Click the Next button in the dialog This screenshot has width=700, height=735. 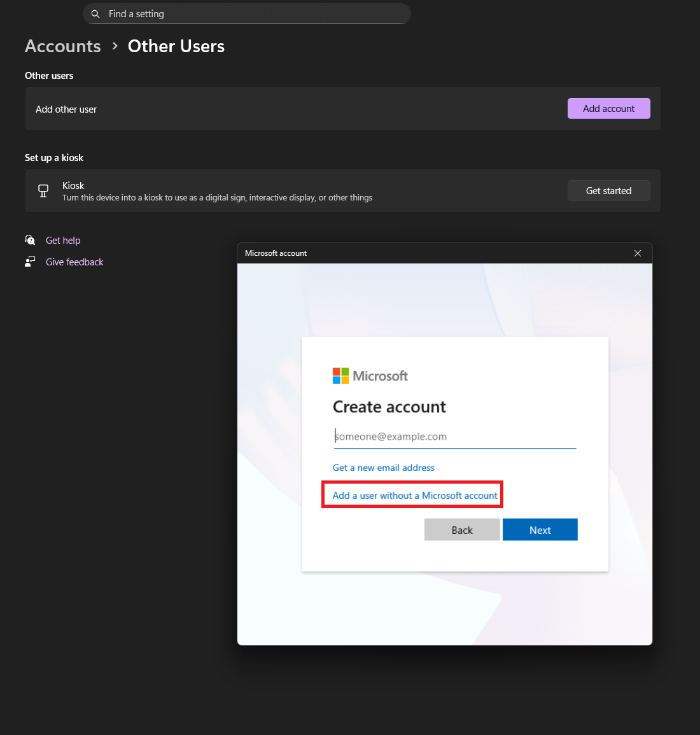click(540, 529)
